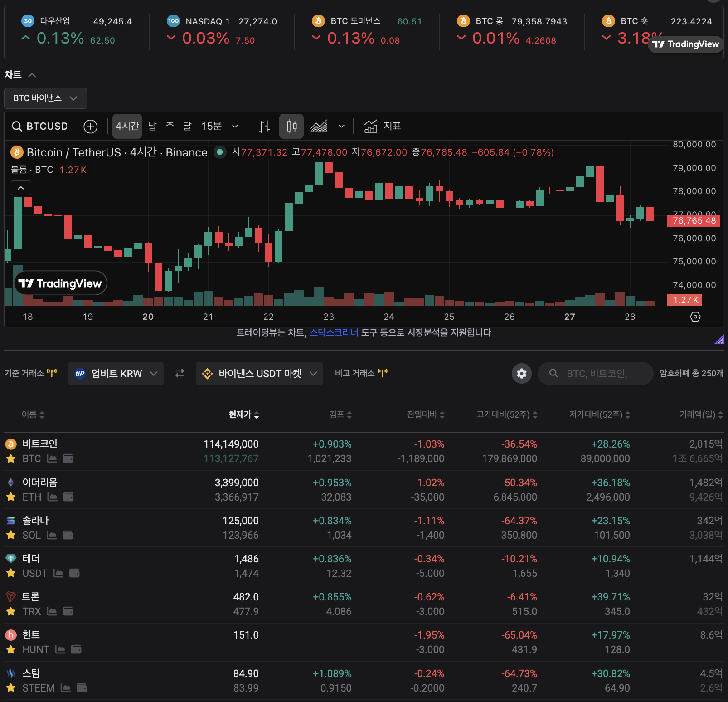
Task: Select the 주 (week) interval
Action: point(170,126)
